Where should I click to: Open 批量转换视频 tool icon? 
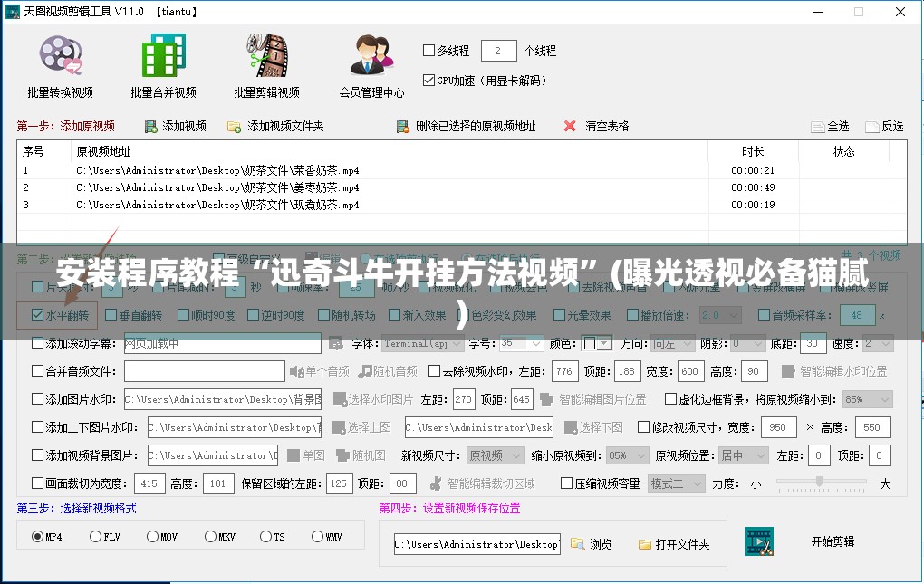[61, 55]
